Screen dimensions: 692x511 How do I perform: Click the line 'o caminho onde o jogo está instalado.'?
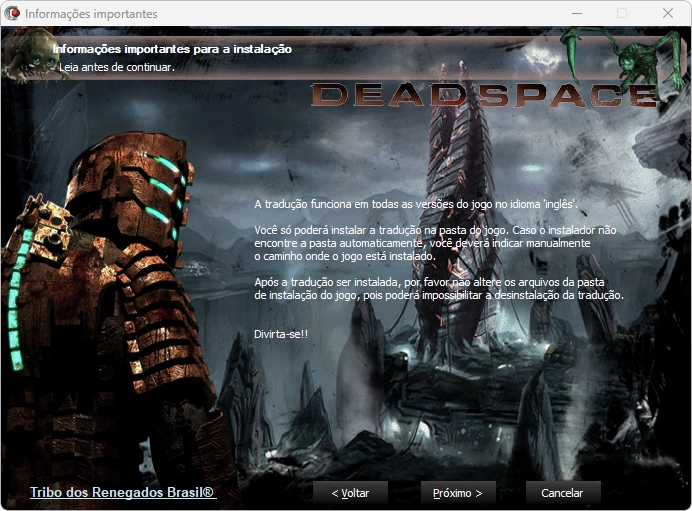tap(345, 256)
